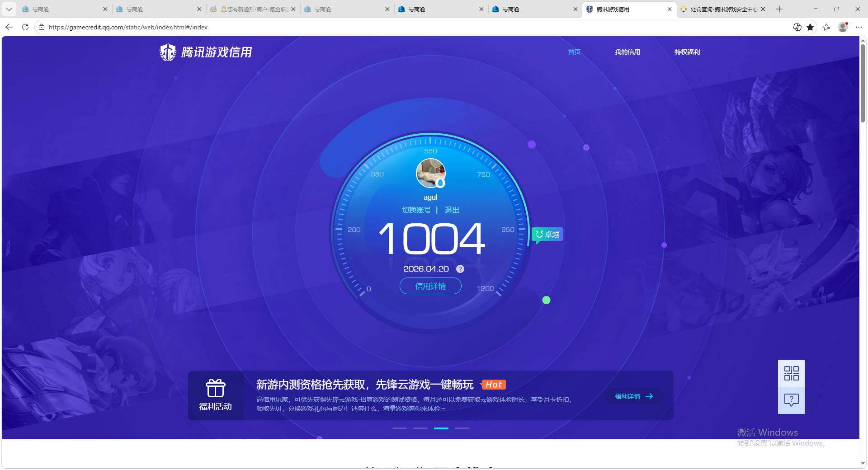
Task: Select the fourth carousel indicator bar
Action: [462, 428]
